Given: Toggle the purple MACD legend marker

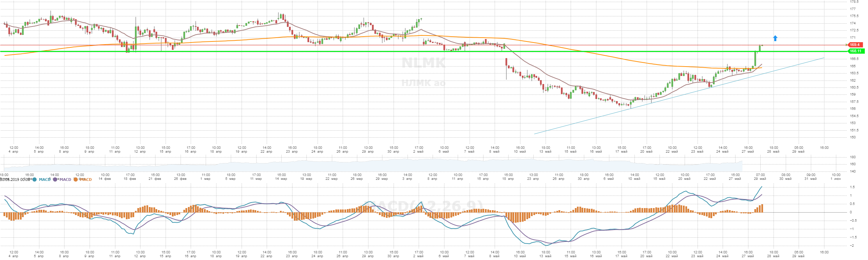Looking at the screenshot, I should [x=55, y=179].
